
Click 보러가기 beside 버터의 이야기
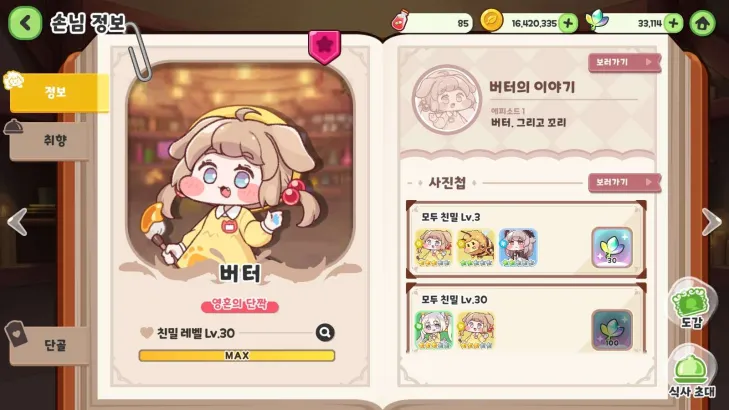coord(624,62)
